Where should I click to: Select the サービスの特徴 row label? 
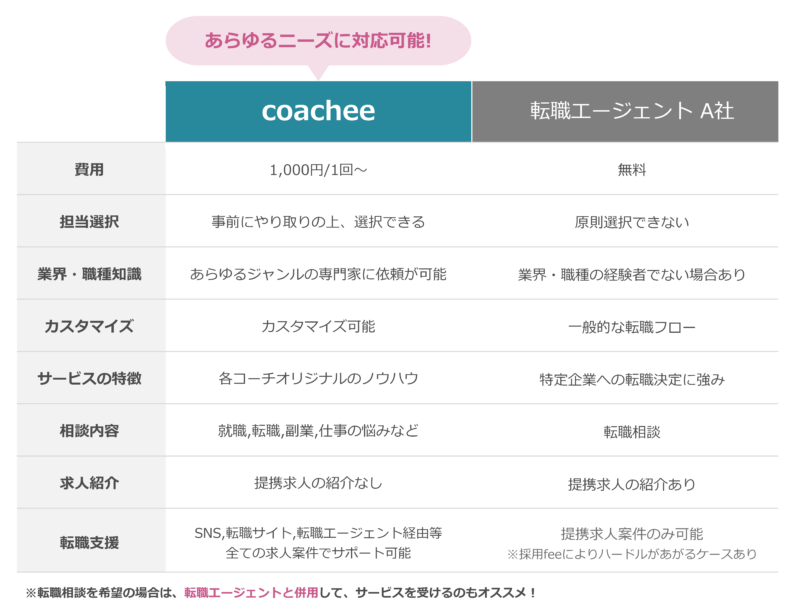[89, 378]
